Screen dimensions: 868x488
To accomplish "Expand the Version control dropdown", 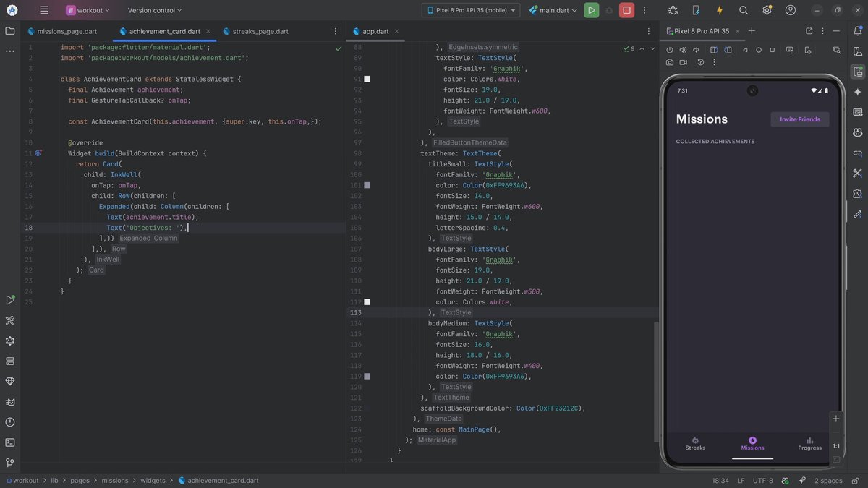I will (155, 10).
